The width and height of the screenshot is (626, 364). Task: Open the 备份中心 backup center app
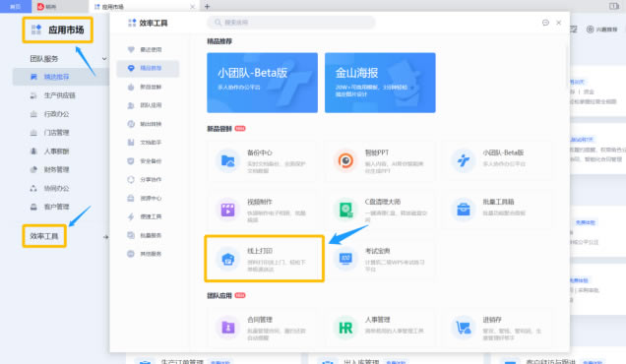262,160
